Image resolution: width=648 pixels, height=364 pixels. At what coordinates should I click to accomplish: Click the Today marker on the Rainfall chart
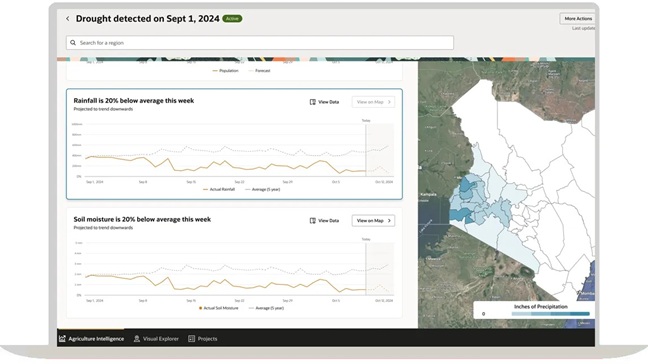click(x=366, y=120)
